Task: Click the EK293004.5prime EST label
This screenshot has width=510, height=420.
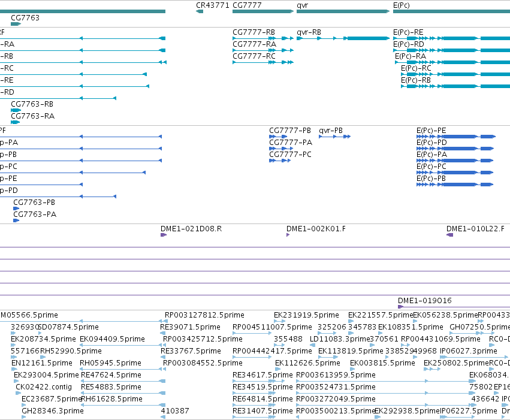Action: tap(46, 375)
